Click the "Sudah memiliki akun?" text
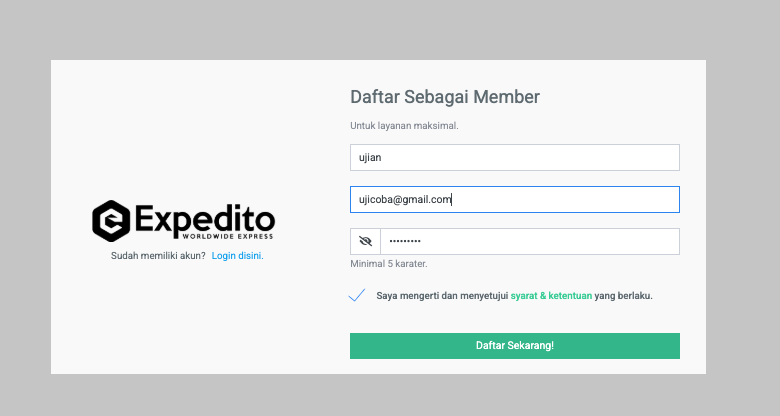 pyautogui.click(x=158, y=256)
